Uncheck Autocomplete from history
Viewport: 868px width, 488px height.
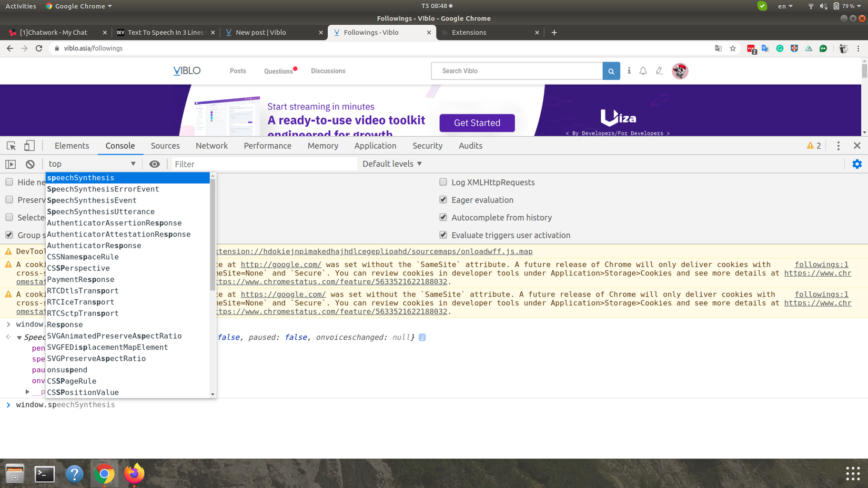[x=443, y=217]
